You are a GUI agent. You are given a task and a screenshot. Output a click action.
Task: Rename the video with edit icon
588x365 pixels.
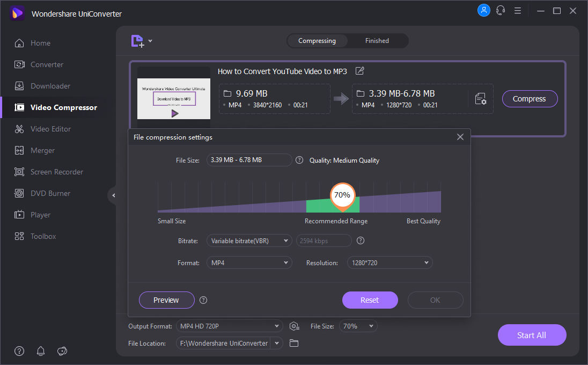(x=359, y=71)
